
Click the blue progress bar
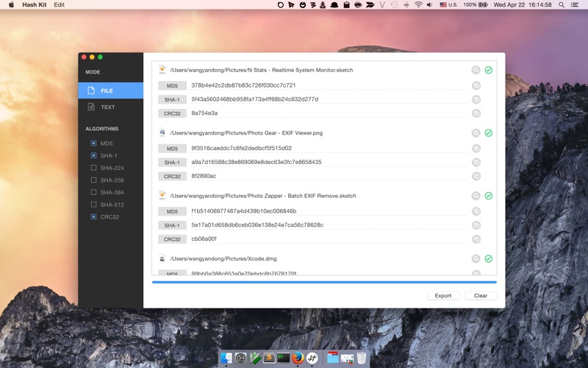[x=324, y=282]
